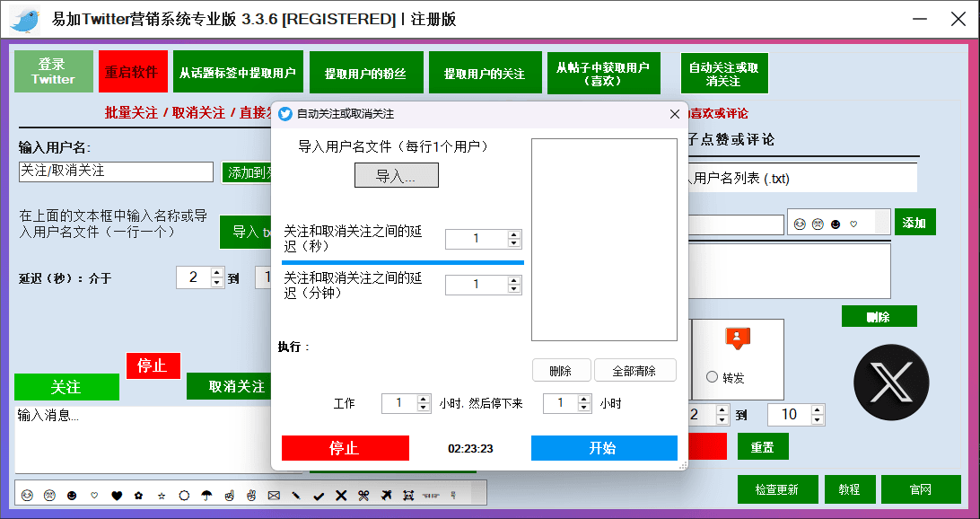980x519 pixels.
Task: Increase the follow/unfollow delay in seconds
Action: click(514, 235)
